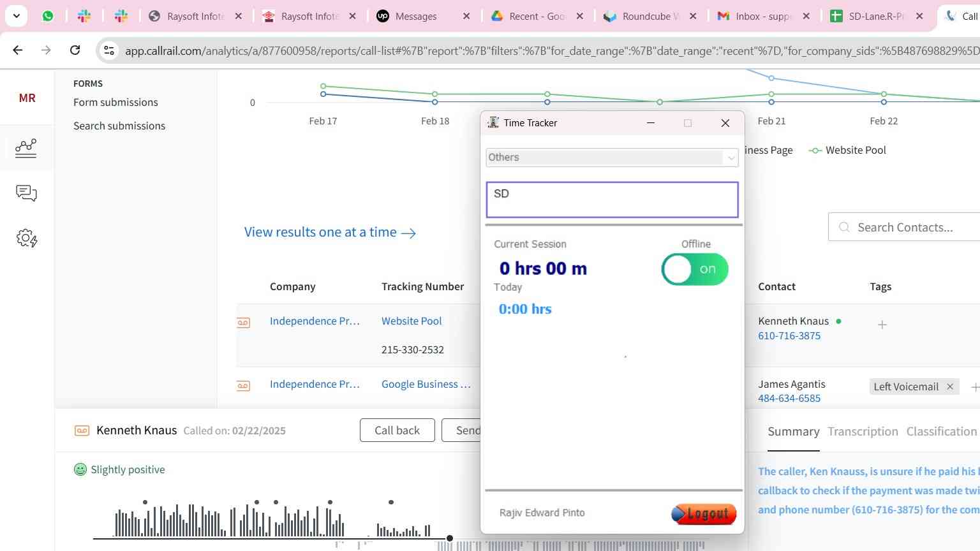Viewport: 980px width, 551px height.
Task: Open Form submissions report
Action: click(x=115, y=102)
